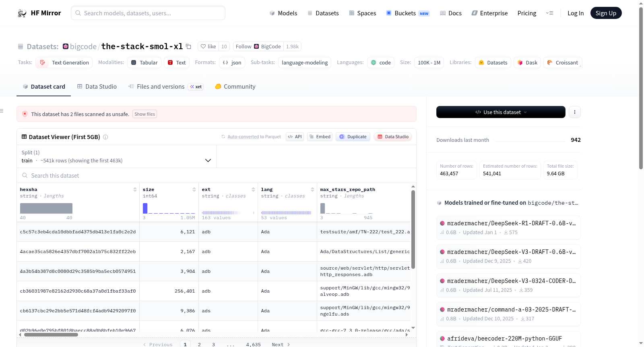Go to the Community tab
The image size is (644, 347).
click(x=235, y=87)
